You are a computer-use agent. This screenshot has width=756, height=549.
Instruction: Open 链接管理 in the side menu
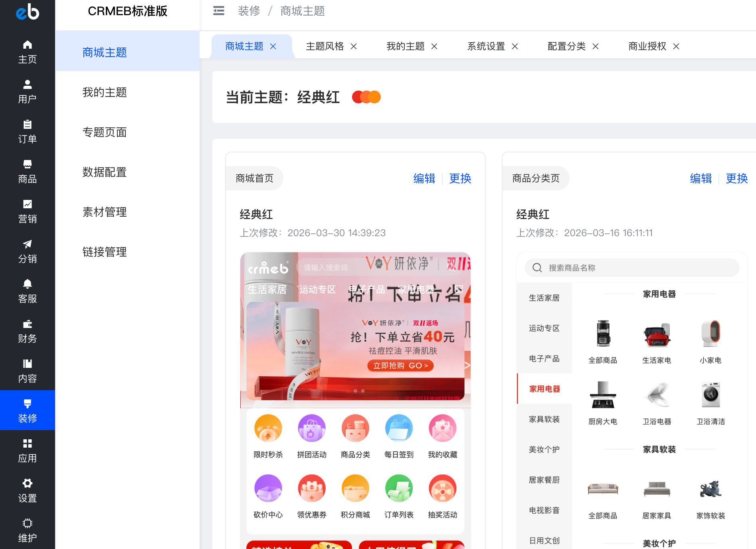click(127, 252)
